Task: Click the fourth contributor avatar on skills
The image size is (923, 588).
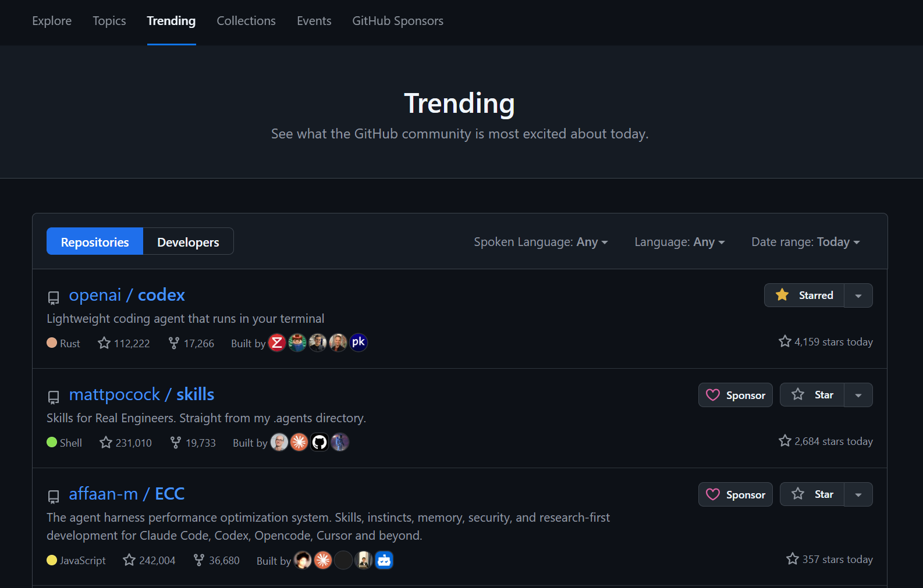Action: (x=340, y=442)
